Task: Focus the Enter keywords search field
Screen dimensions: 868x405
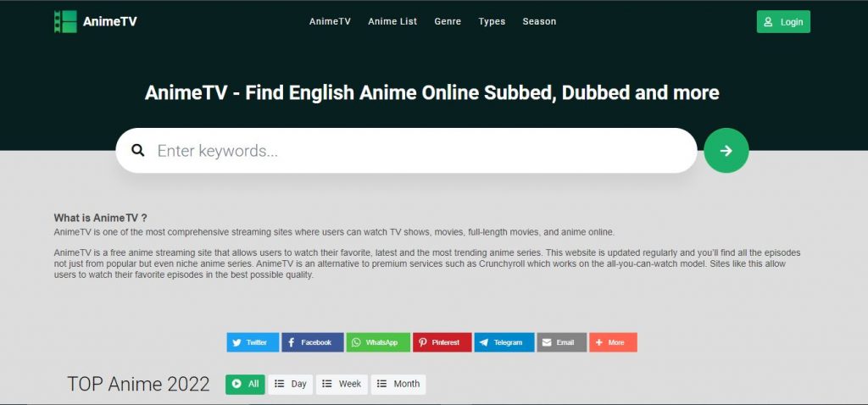Action: (406, 151)
